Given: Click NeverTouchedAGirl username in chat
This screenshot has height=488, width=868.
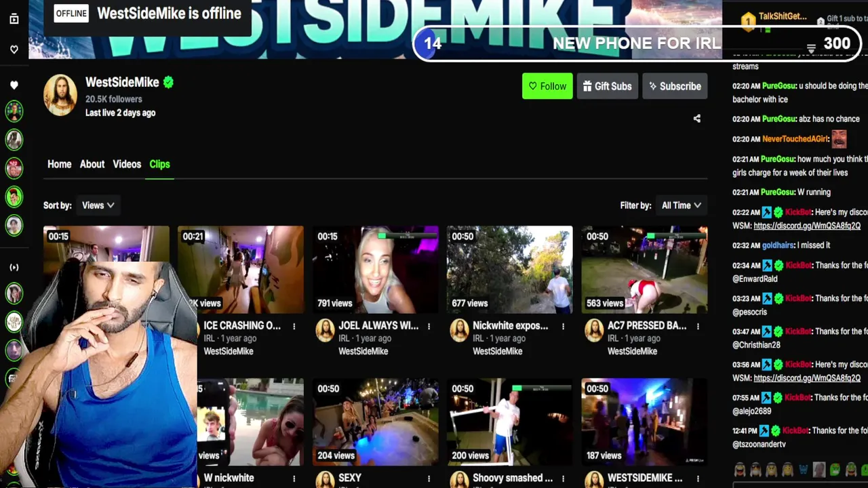Looking at the screenshot, I should (795, 139).
